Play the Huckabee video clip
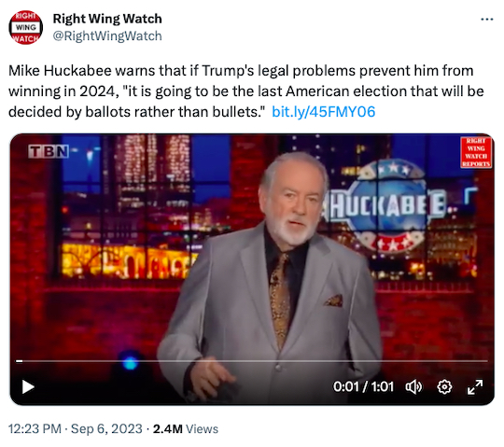504x447 pixels. click(x=28, y=386)
